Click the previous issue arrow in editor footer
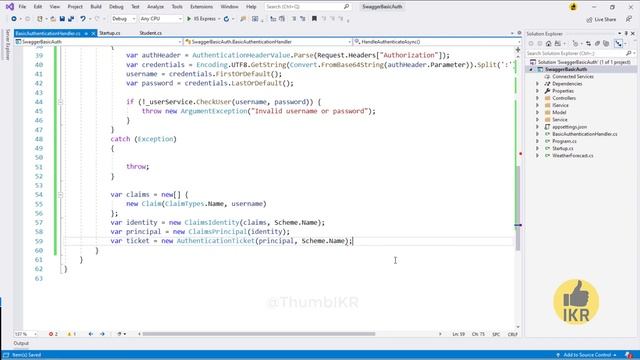 (x=91, y=334)
